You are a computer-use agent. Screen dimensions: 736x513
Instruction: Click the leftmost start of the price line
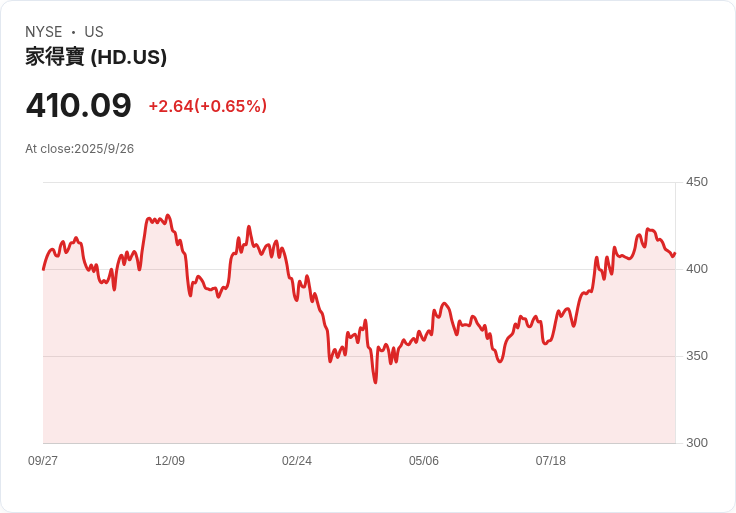coord(43,269)
